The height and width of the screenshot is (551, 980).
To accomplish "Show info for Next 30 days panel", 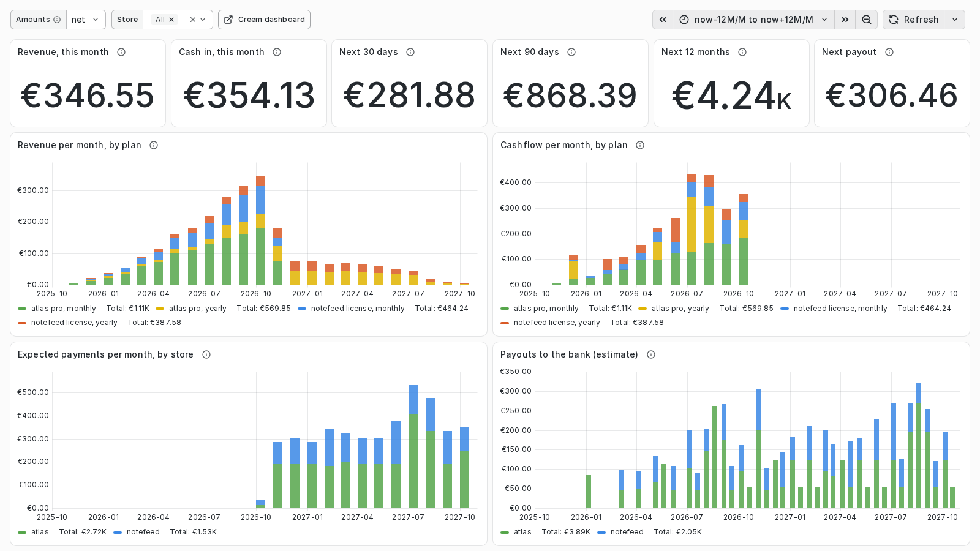I will coord(410,52).
